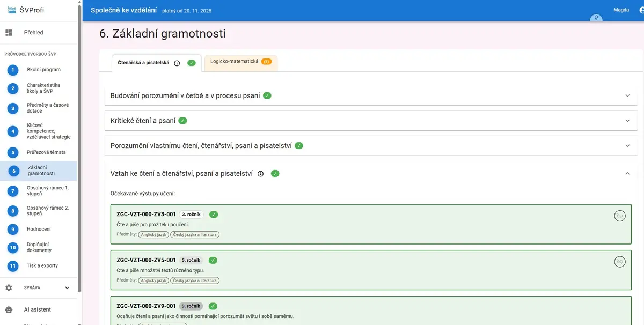644x325 pixels.
Task: Open Magda user menu
Action: point(621,10)
